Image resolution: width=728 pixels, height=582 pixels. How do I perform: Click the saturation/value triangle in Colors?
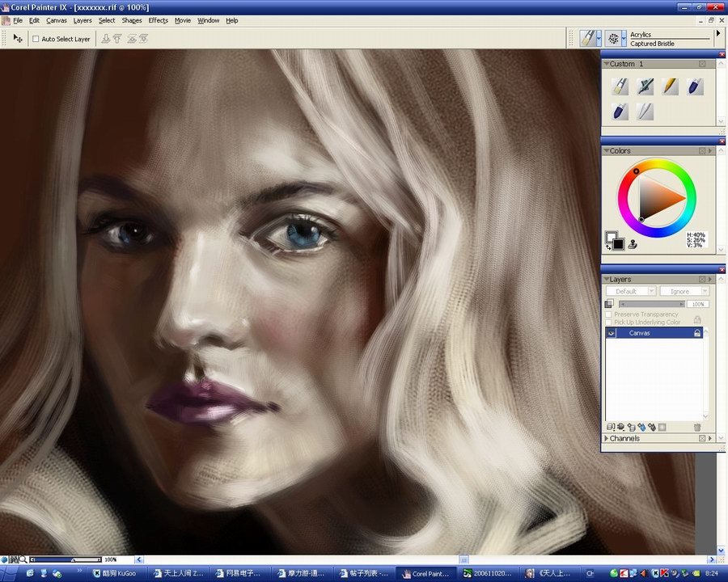point(657,198)
